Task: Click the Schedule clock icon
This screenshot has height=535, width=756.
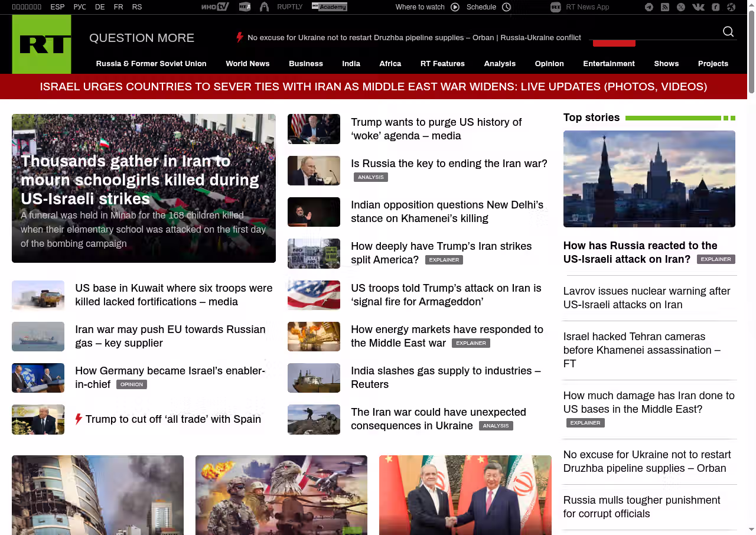Action: [506, 7]
